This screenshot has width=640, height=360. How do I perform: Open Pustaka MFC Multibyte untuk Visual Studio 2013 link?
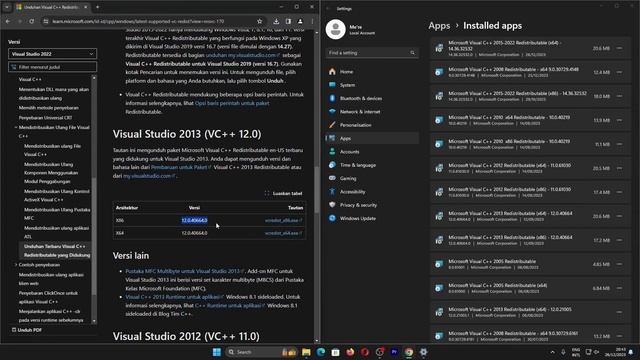184,271
